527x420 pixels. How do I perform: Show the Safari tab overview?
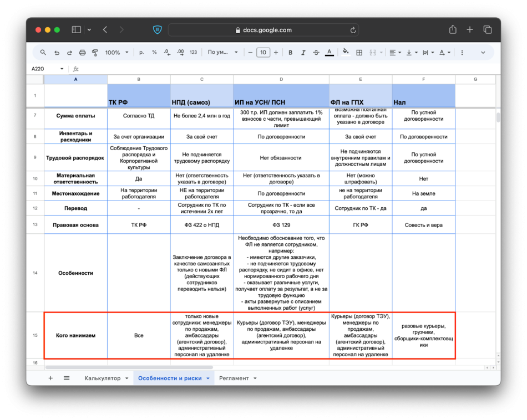click(x=488, y=29)
